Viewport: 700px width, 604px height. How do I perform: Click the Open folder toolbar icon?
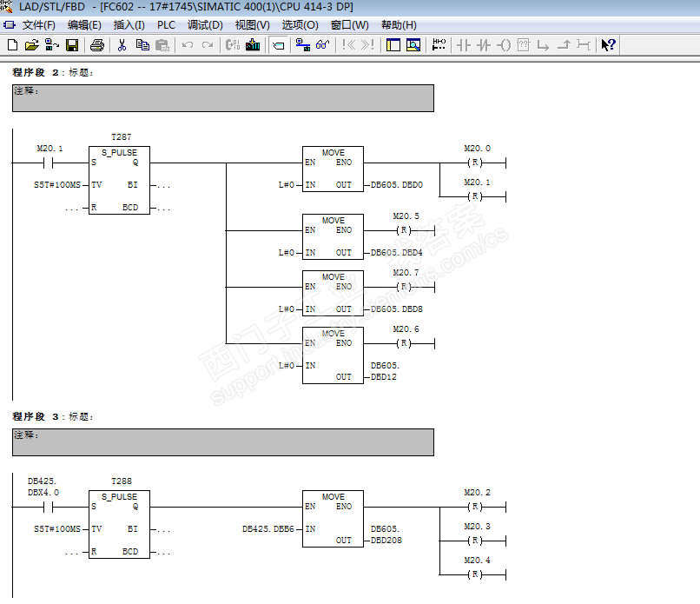pos(31,45)
